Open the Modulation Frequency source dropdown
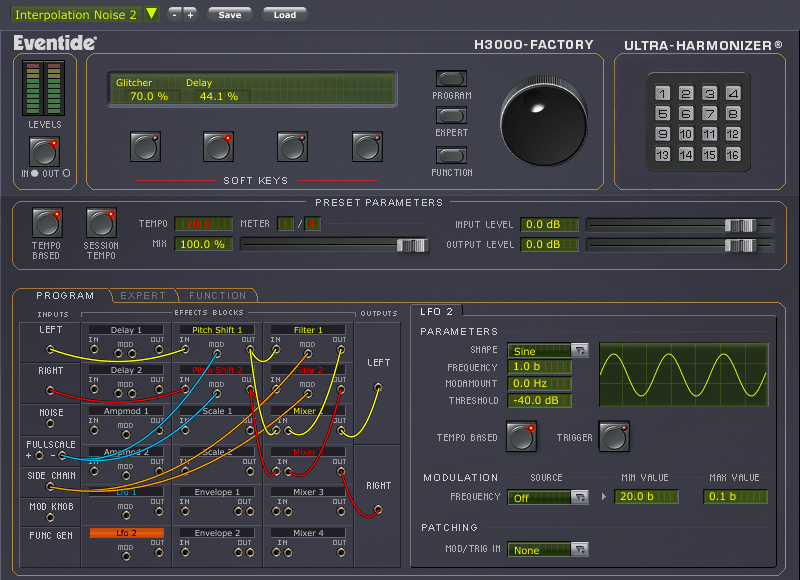 [580, 497]
